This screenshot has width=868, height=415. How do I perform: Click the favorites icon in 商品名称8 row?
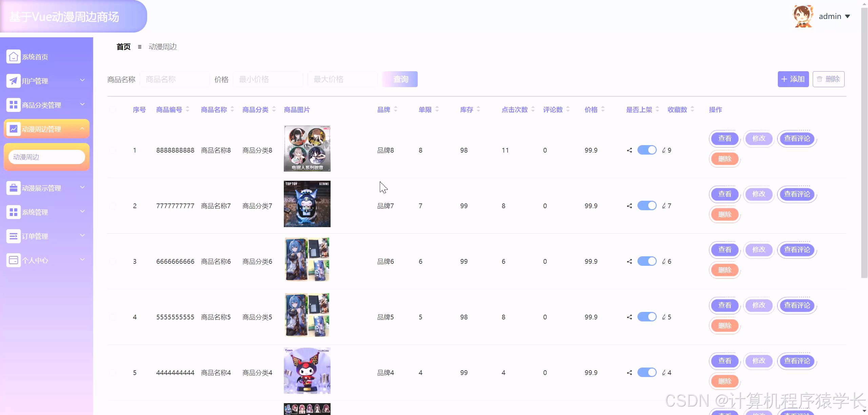pos(664,150)
